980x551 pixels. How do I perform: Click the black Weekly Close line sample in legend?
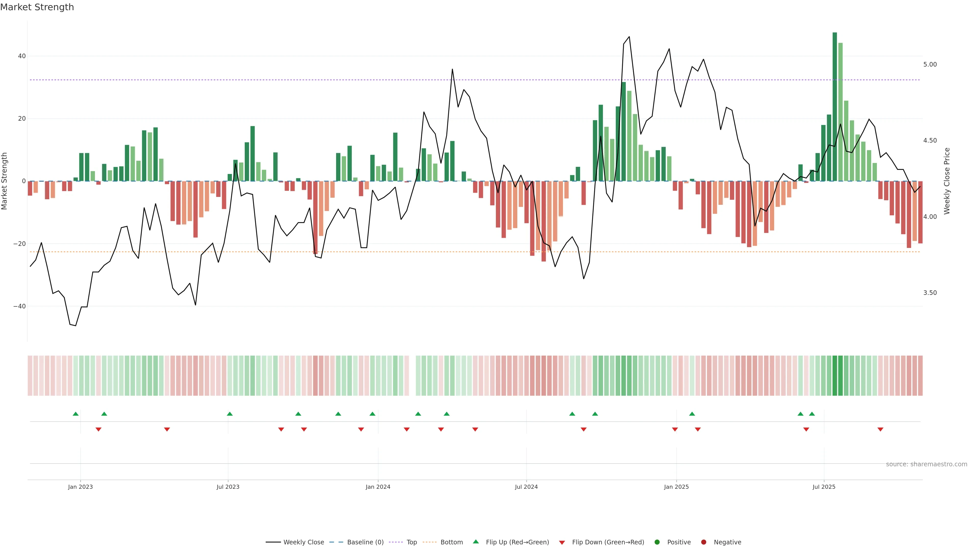click(x=273, y=542)
